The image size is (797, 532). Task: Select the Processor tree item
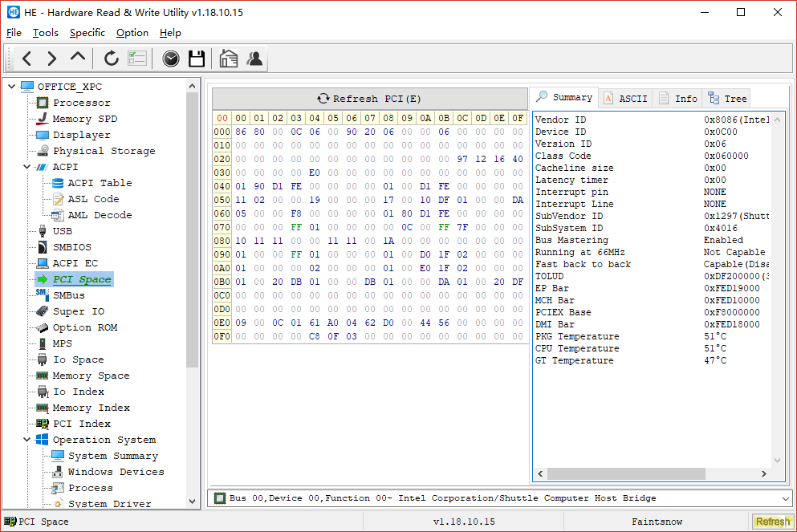(81, 103)
